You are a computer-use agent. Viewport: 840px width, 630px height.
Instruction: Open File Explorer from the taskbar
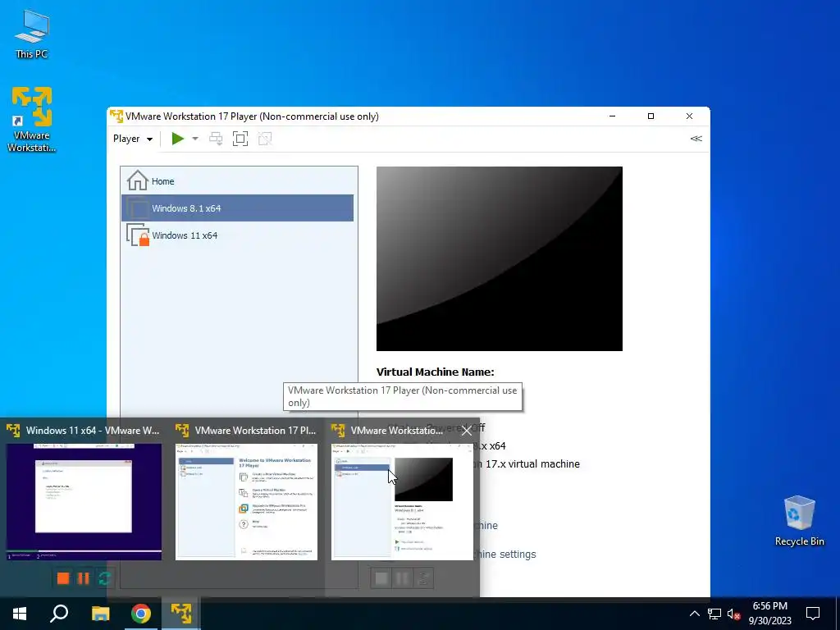[x=100, y=614]
